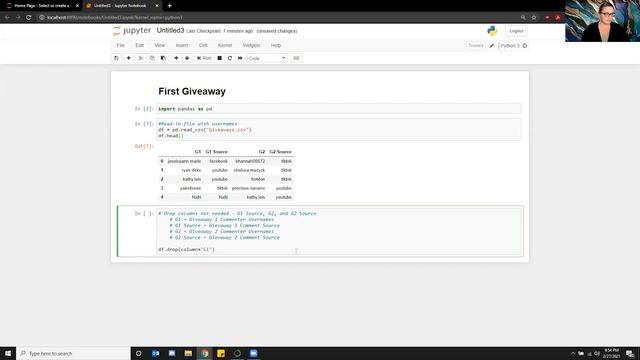Viewport: 640px width, 360px height.
Task: Run the selected cell
Action: [204, 58]
